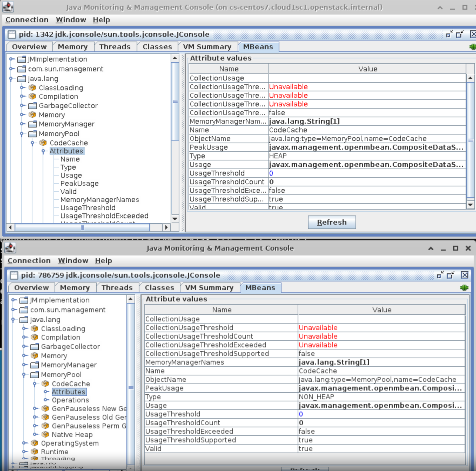This screenshot has width=476, height=471.
Task: Select the Compilation MBean icon
Action: pyautogui.click(x=32, y=96)
